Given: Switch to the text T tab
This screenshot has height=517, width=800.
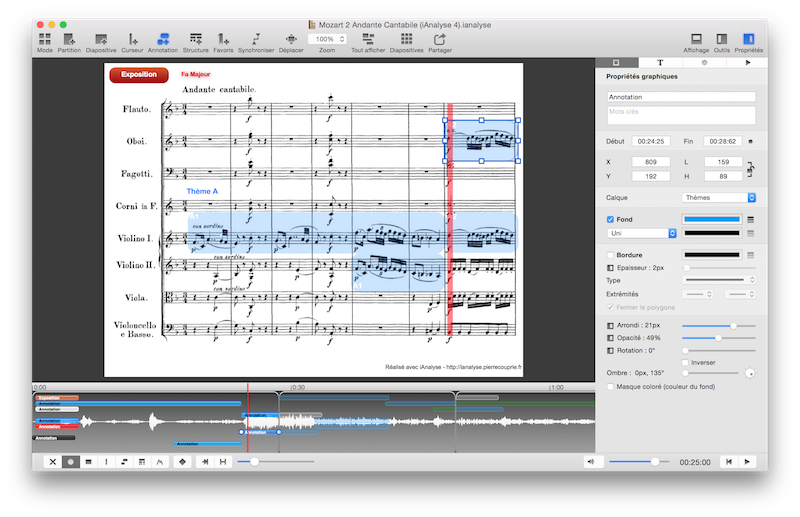Looking at the screenshot, I should pyautogui.click(x=660, y=62).
